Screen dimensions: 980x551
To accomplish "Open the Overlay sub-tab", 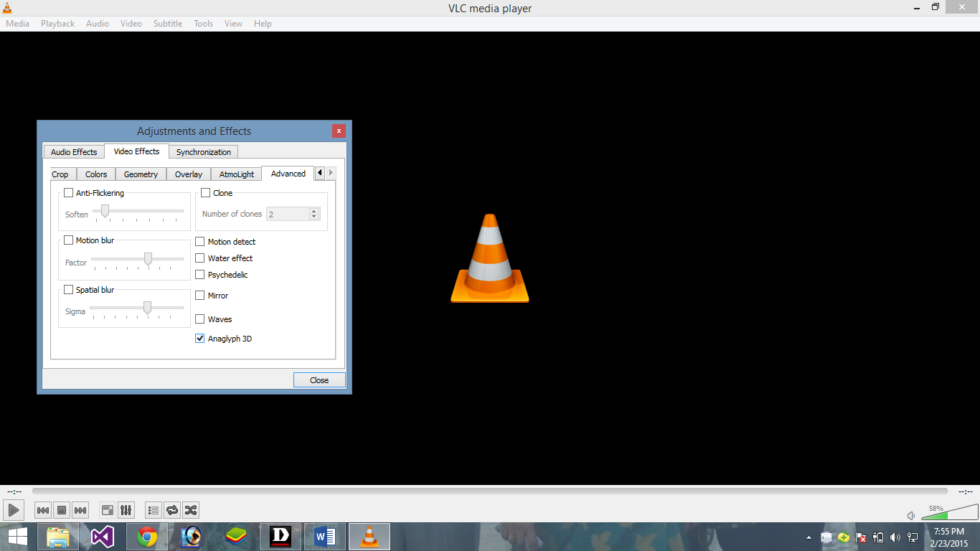I will click(x=189, y=174).
